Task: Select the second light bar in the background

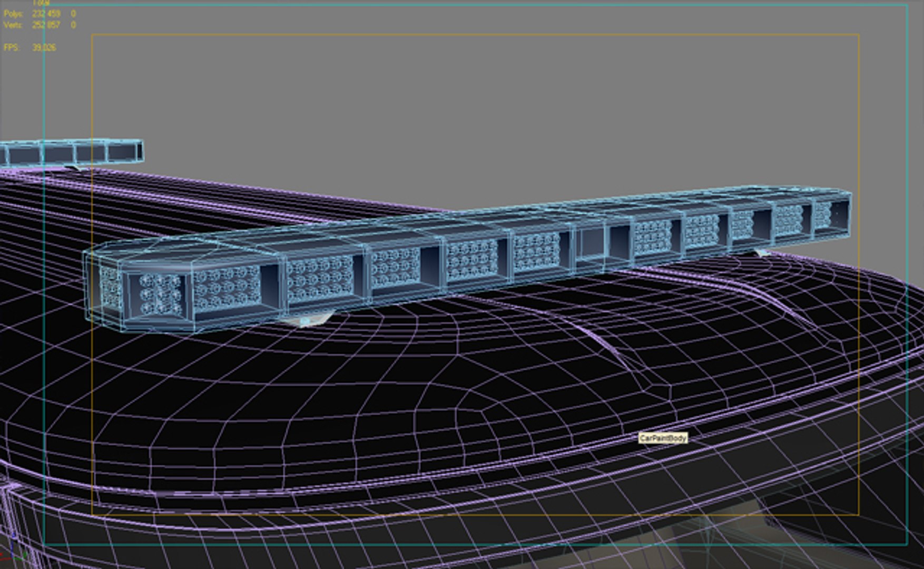Action: tap(72, 153)
